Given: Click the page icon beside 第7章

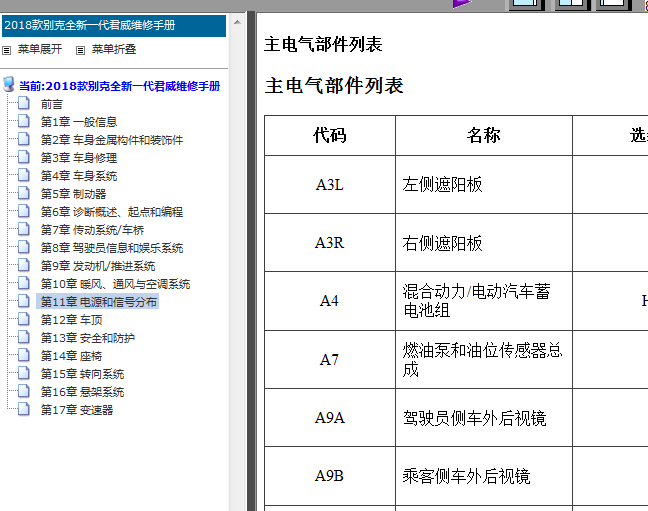Looking at the screenshot, I should [24, 229].
